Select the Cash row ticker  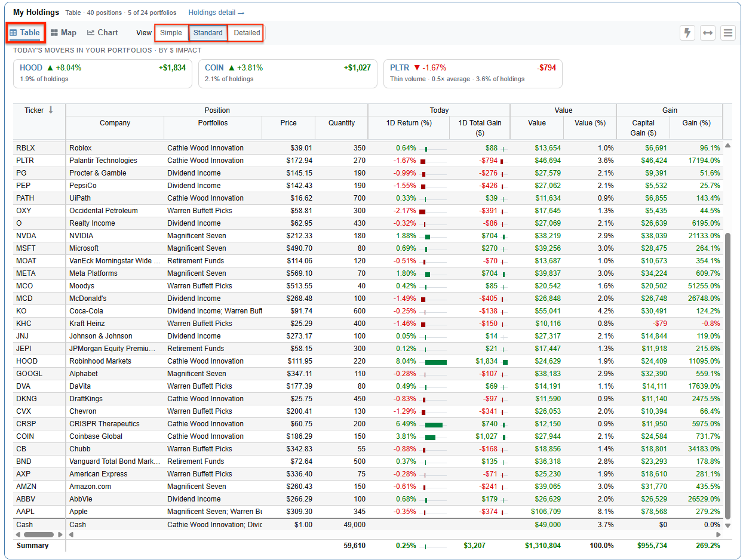click(x=39, y=525)
